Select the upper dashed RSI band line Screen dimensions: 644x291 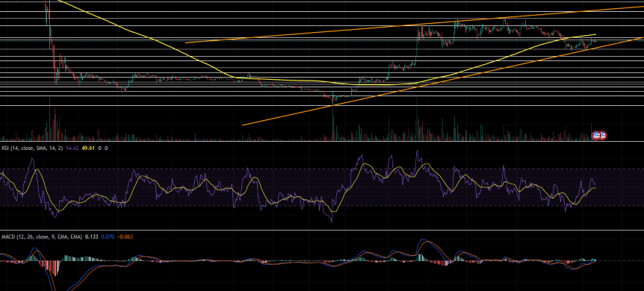322,169
